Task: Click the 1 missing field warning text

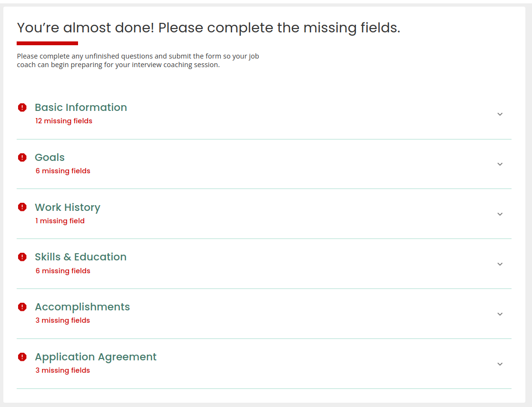Action: pos(60,221)
